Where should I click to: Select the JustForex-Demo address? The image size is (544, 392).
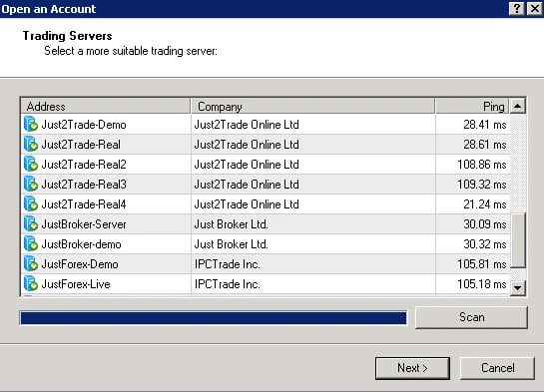pyautogui.click(x=80, y=264)
